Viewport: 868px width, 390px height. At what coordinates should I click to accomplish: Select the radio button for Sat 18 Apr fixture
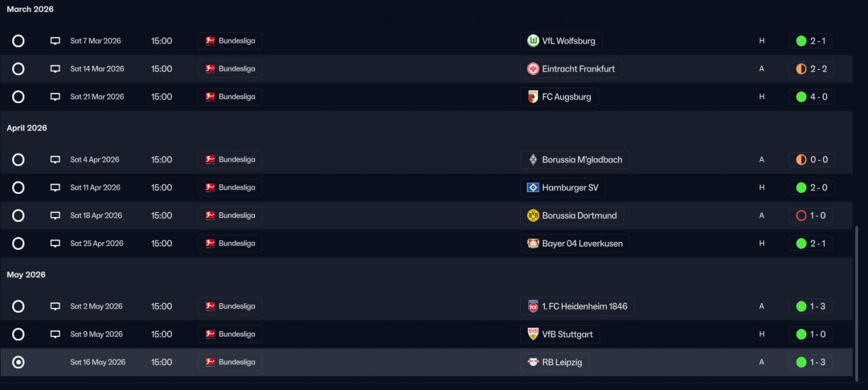(18, 216)
